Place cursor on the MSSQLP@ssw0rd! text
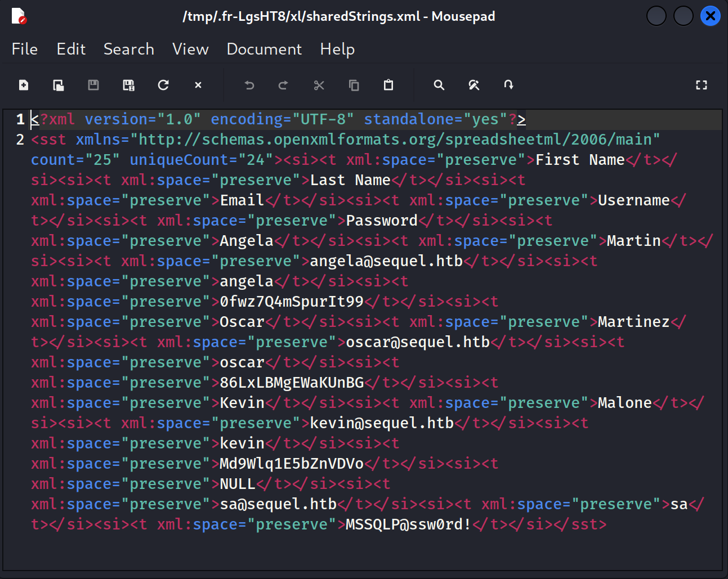Image resolution: width=728 pixels, height=579 pixels. 408,524
